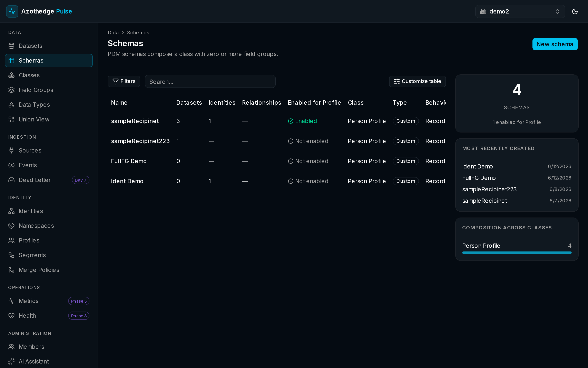Click the Sources plug icon
Viewport: 588px width, 368px height.
coord(11,150)
